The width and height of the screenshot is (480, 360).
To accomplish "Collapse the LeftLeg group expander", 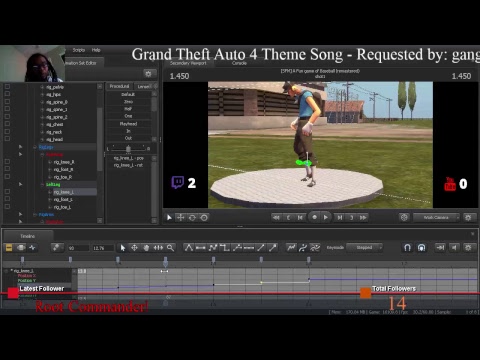I will pos(42,184).
